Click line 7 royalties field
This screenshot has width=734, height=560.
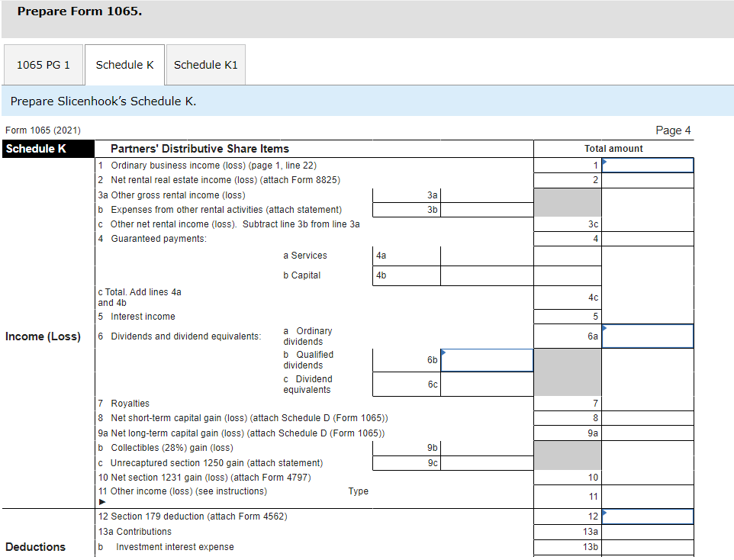coord(647,403)
